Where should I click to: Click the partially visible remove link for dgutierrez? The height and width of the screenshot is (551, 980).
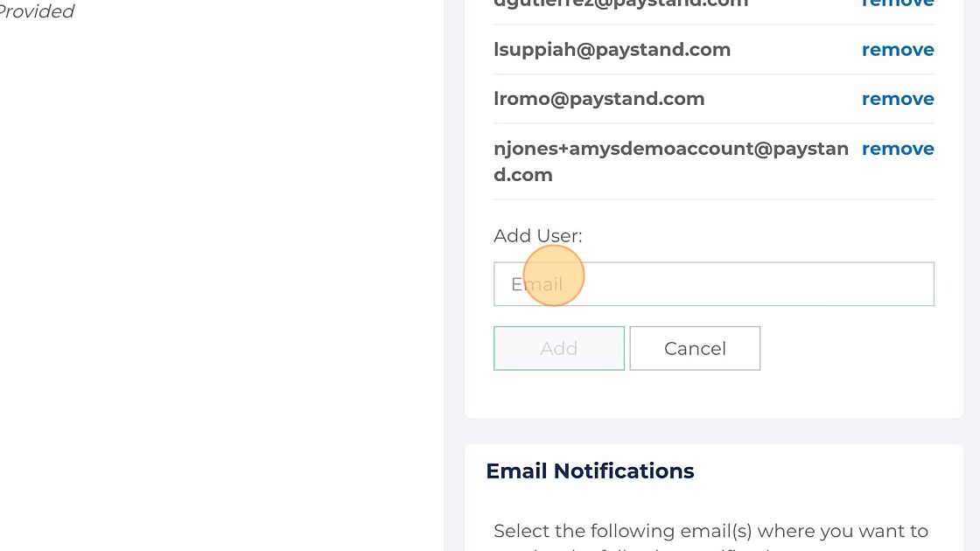click(x=898, y=3)
